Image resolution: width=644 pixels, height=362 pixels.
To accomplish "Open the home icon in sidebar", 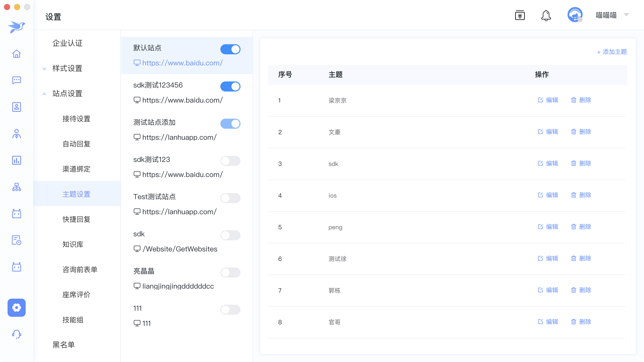I will tap(17, 54).
